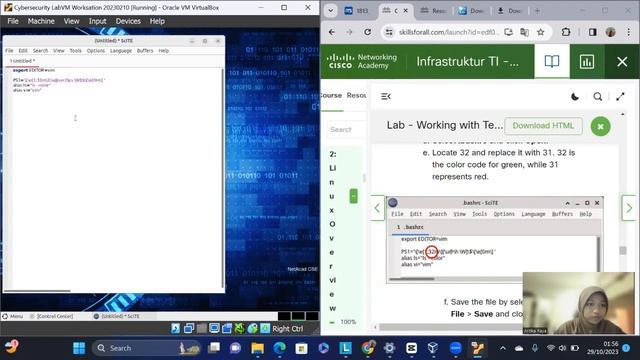640x360 pixels.
Task: Collapse the Linux Overview module toggle
Action: point(353,196)
